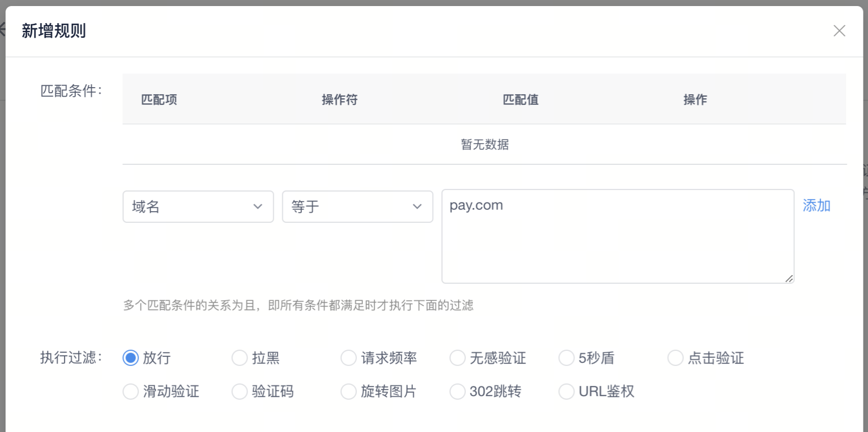Select the URL鉴权 radio option
This screenshot has width=868, height=432.
tap(567, 391)
